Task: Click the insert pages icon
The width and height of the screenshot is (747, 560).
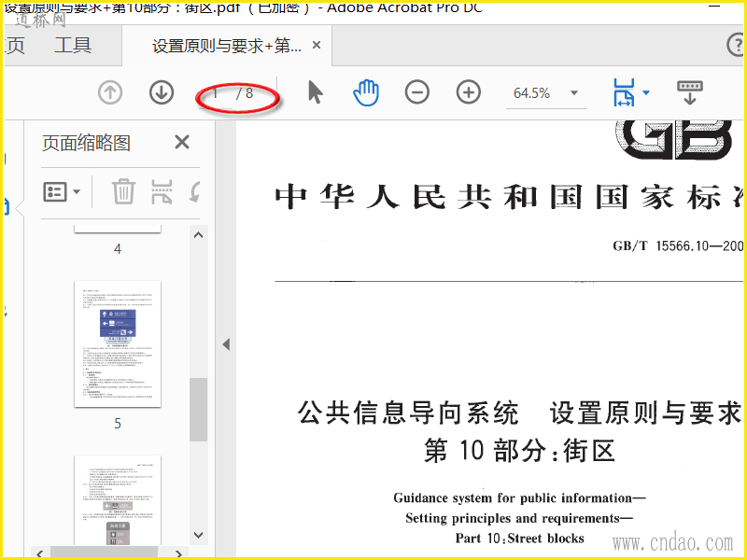Action: (x=162, y=191)
